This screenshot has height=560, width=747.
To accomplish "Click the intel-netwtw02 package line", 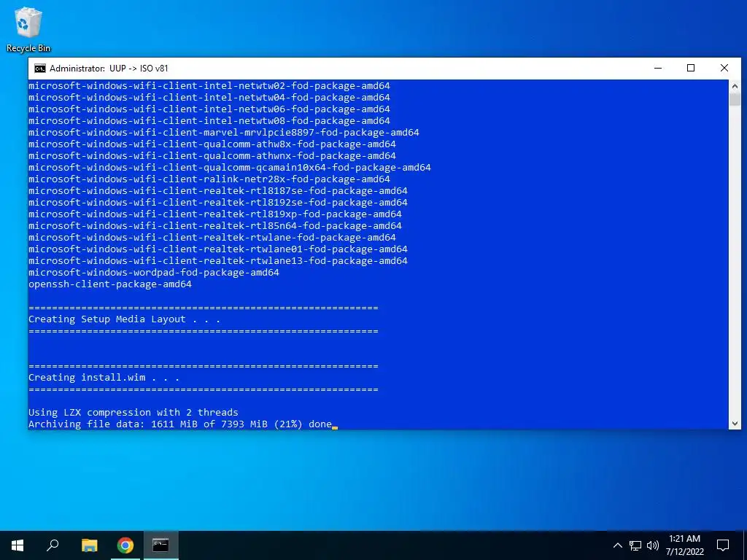I will click(209, 86).
